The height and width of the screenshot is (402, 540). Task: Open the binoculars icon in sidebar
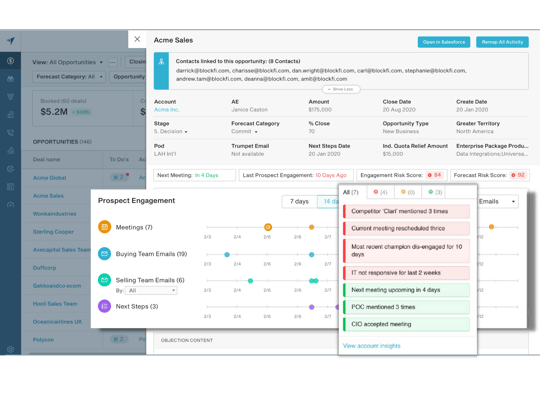(10, 79)
